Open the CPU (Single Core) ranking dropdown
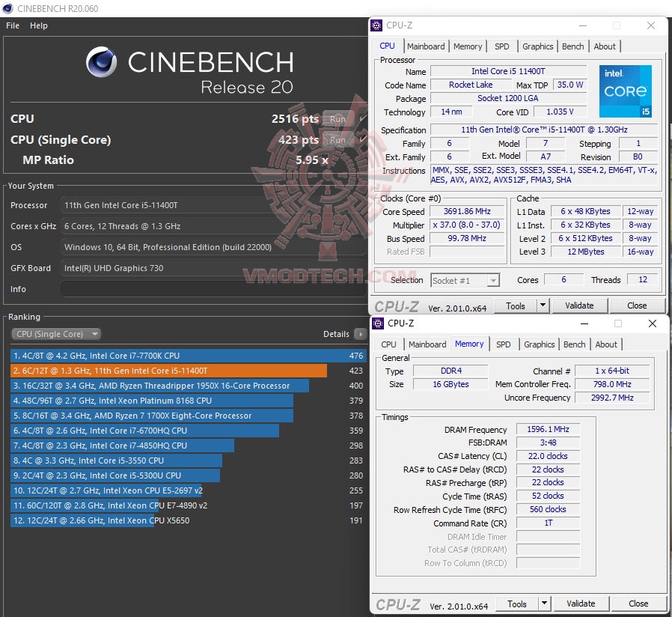Image resolution: width=672 pixels, height=617 pixels. pos(55,334)
